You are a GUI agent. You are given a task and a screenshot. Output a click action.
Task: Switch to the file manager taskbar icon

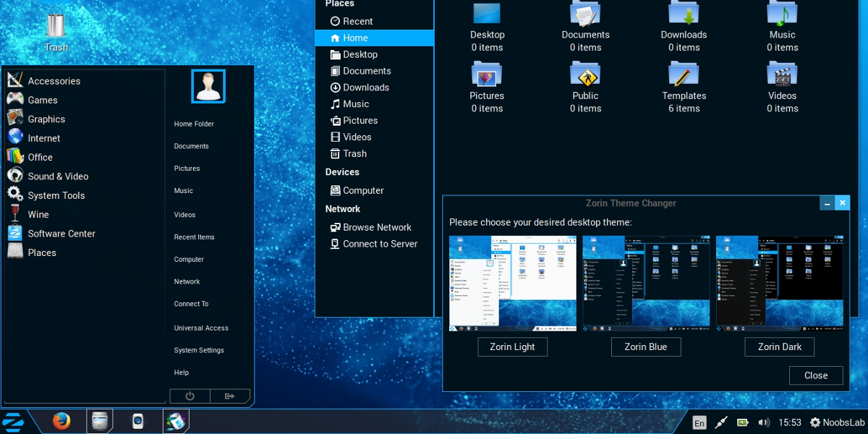tap(100, 422)
